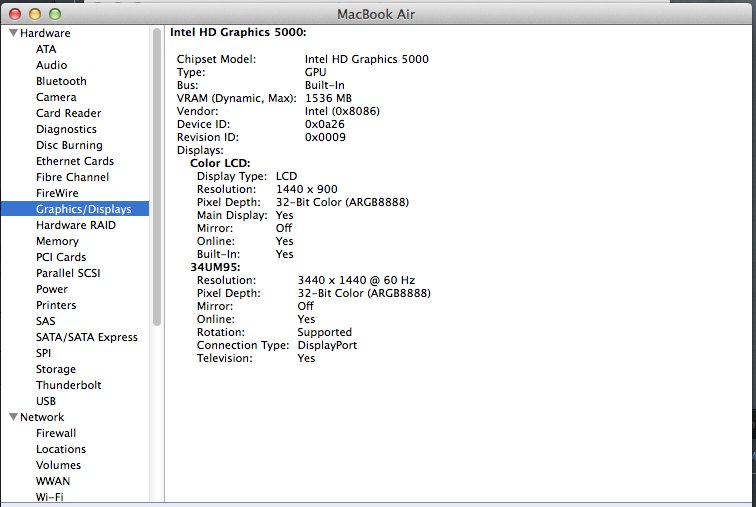This screenshot has width=756, height=507.
Task: Select Volumes under Network
Action: pos(58,465)
